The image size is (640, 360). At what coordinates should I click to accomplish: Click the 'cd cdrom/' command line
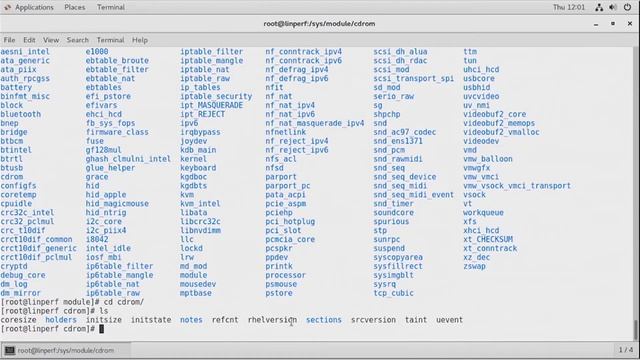click(x=124, y=302)
